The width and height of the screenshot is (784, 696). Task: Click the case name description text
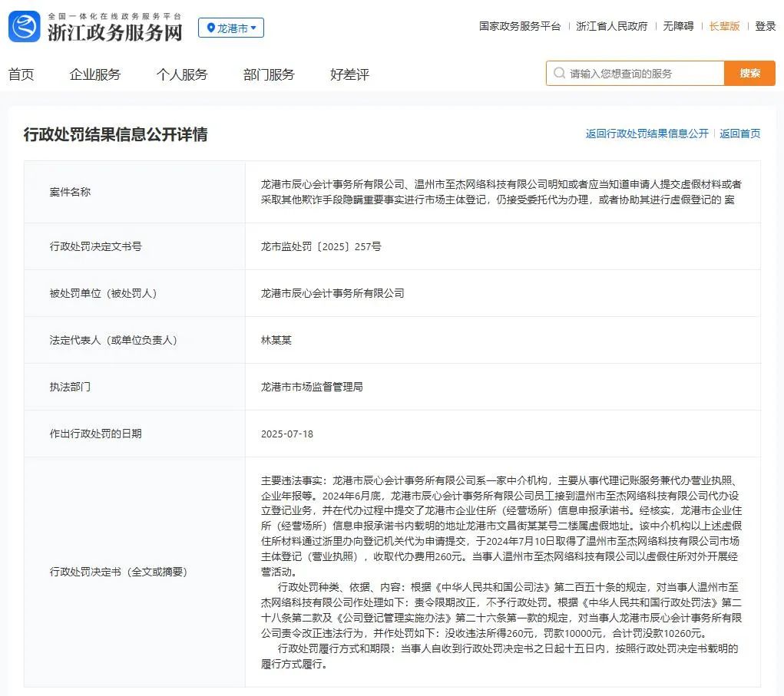click(x=501, y=192)
